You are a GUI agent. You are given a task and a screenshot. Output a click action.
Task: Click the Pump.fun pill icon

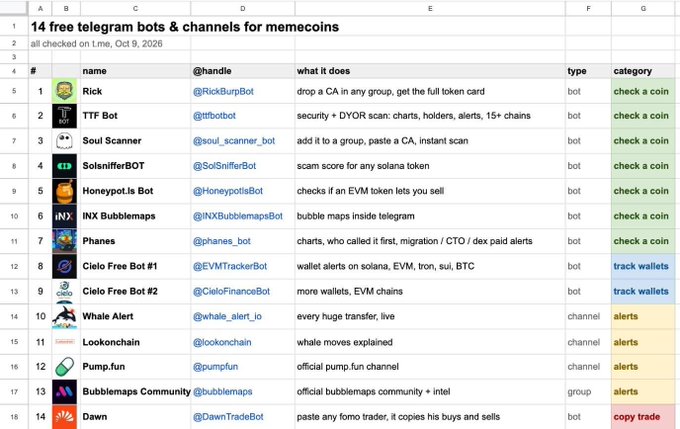pyautogui.click(x=64, y=367)
